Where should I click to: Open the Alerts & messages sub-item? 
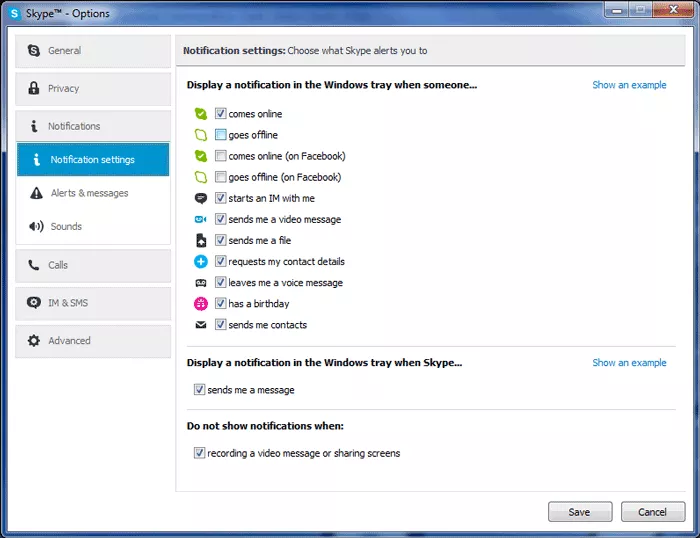coord(93,193)
